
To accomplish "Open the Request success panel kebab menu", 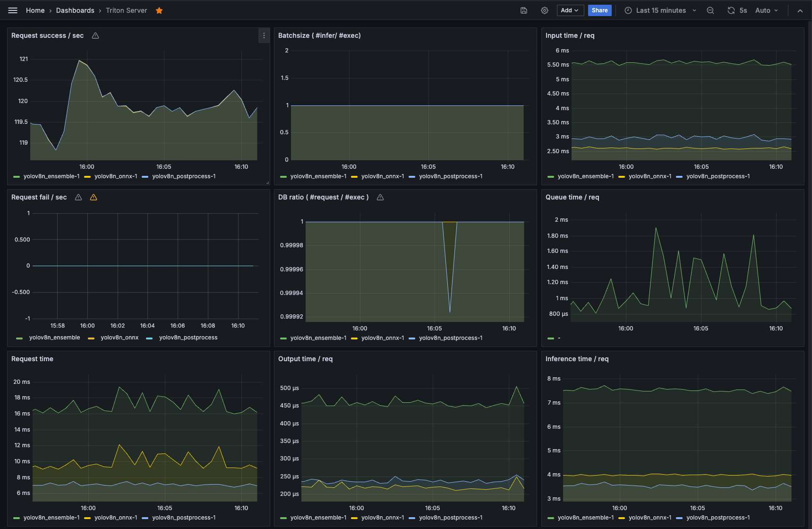I will click(264, 35).
